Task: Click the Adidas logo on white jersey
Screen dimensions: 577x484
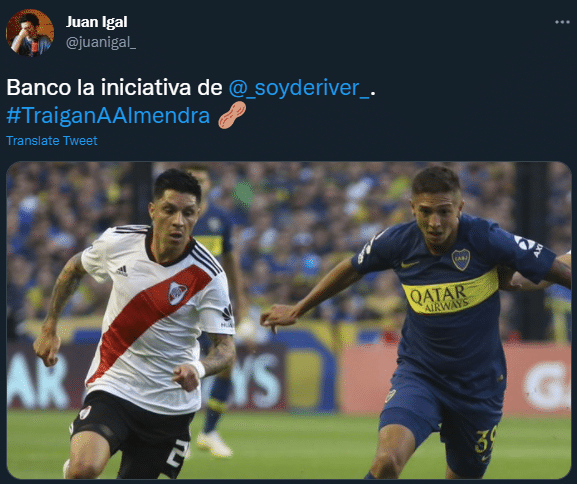Action: pos(122,271)
